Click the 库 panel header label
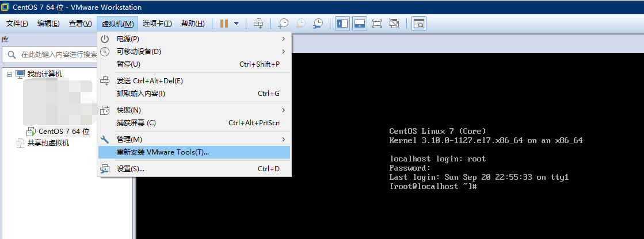This screenshot has width=644, height=239. [5, 40]
